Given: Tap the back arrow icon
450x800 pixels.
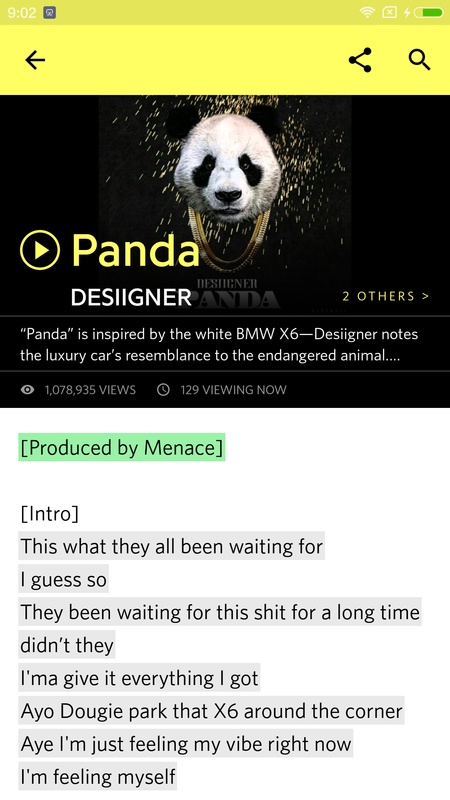Looking at the screenshot, I should [x=35, y=60].
